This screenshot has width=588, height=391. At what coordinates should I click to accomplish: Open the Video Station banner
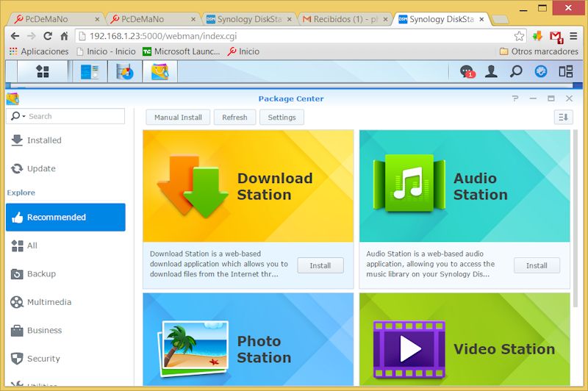pos(465,340)
